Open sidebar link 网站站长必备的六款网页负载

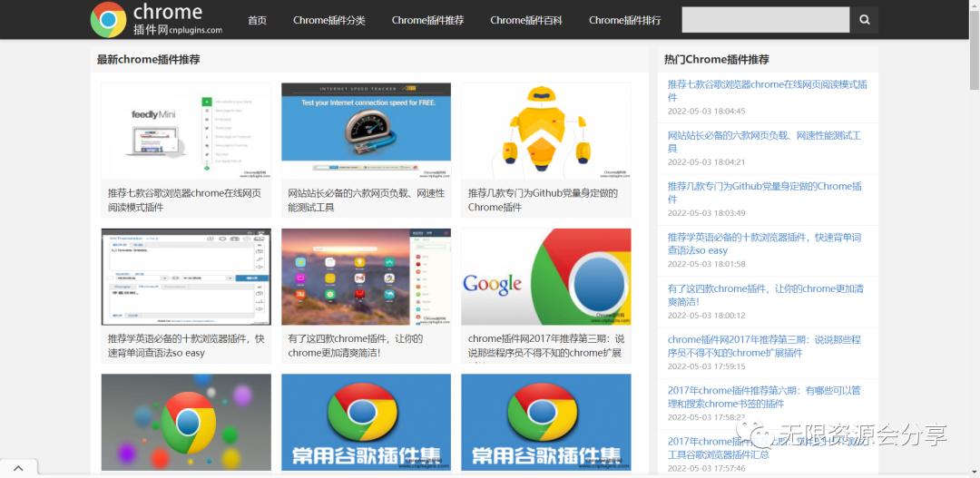click(x=764, y=141)
